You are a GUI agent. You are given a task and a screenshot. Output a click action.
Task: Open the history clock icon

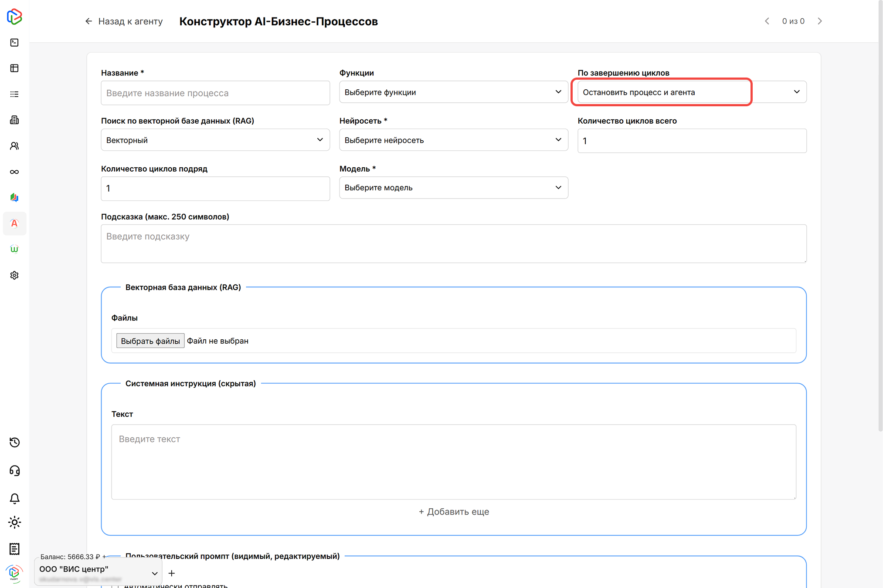(x=14, y=443)
